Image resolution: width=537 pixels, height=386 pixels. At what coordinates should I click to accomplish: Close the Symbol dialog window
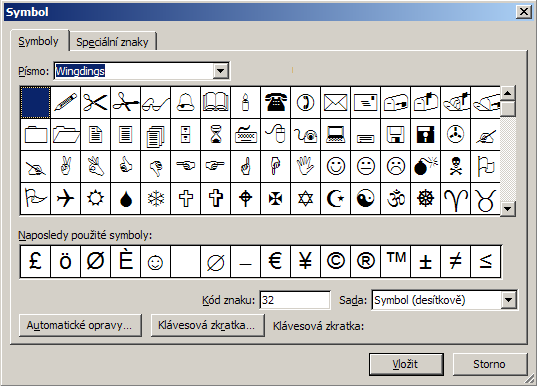(524, 12)
